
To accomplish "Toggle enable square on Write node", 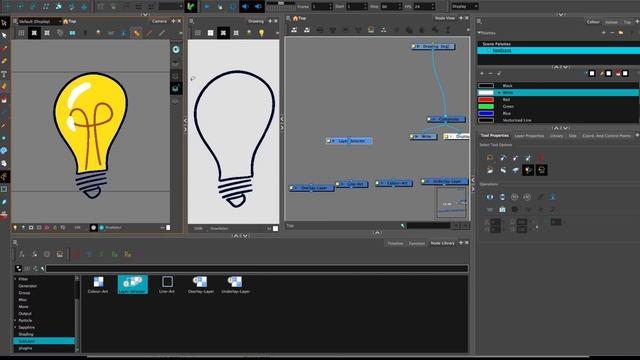I will coord(412,136).
